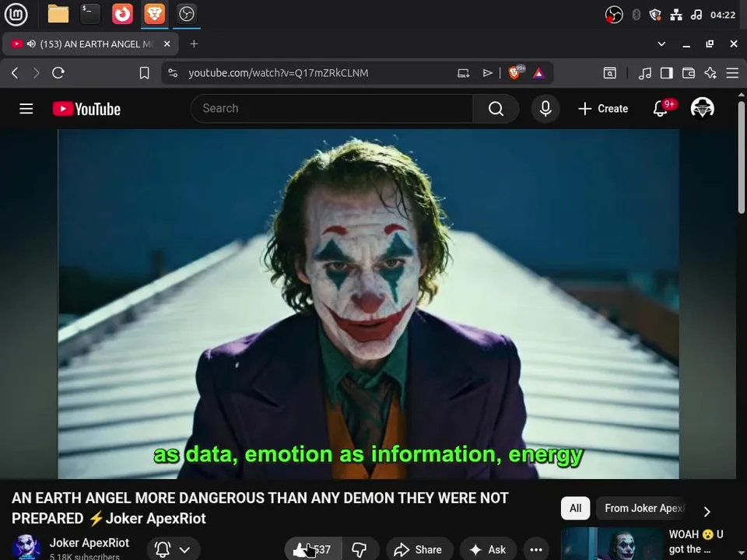Open Brave Shields lion icon
Image resolution: width=747 pixels, height=560 pixels.
click(x=515, y=72)
